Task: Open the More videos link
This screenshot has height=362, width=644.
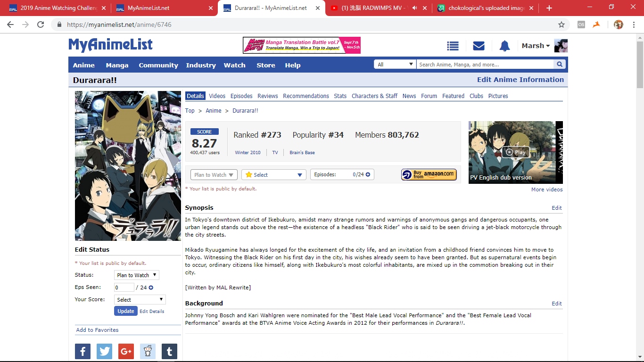Action: 547,189
